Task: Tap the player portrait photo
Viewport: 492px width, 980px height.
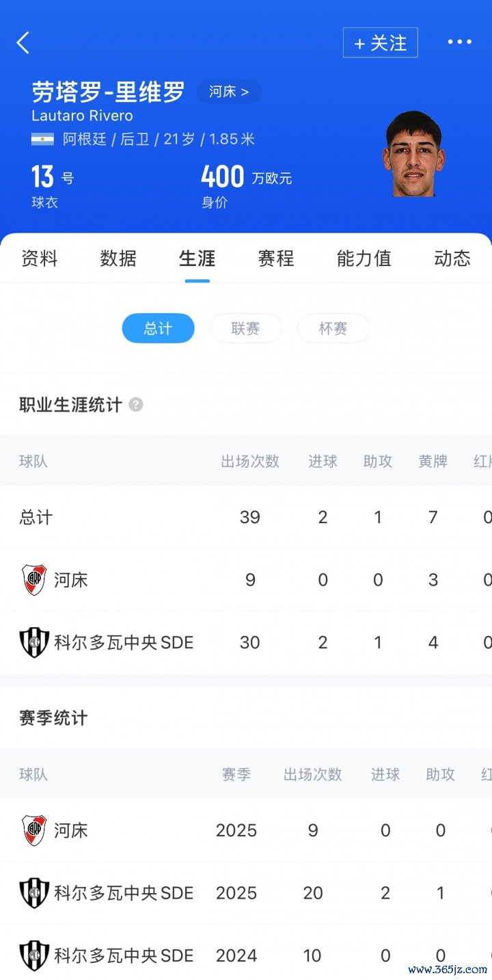Action: pyautogui.click(x=413, y=155)
